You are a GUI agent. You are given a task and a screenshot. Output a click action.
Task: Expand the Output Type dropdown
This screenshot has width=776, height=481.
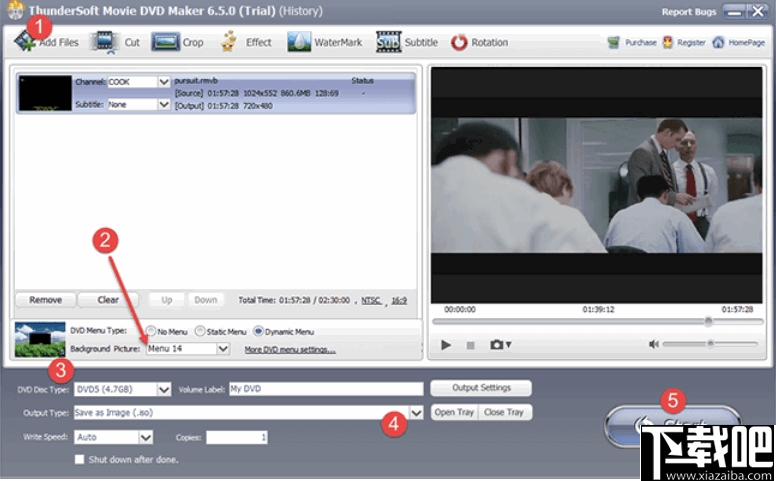pos(417,412)
